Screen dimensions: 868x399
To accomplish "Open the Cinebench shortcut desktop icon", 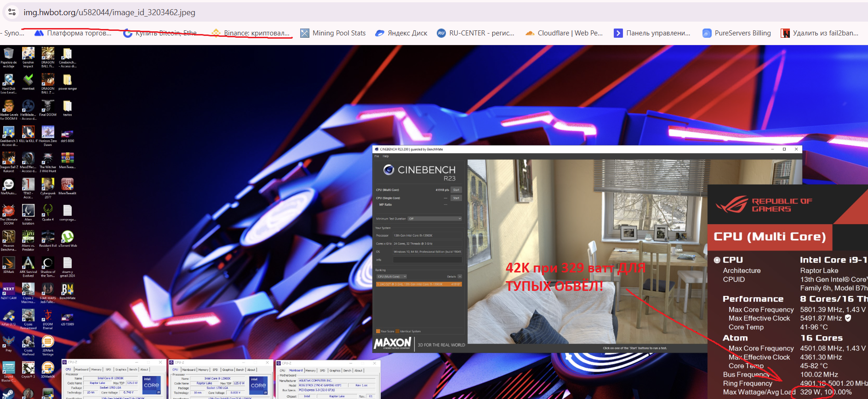I will tap(68, 58).
